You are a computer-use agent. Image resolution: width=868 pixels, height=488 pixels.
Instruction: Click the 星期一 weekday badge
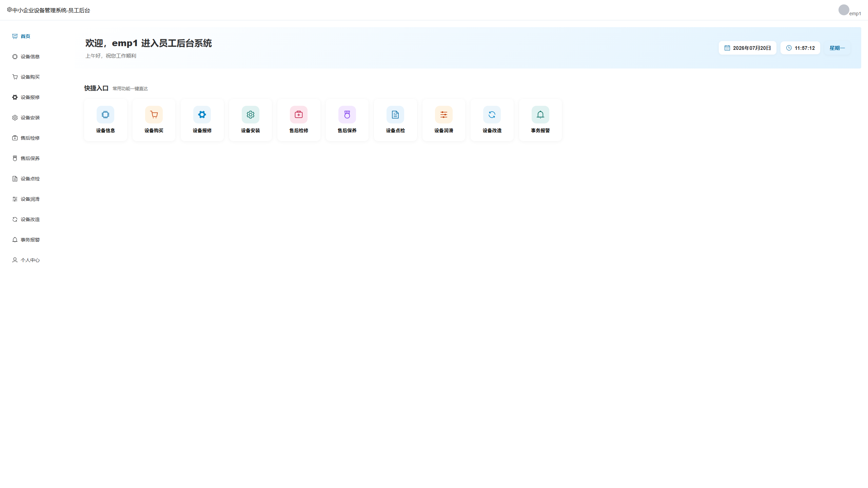pos(837,48)
